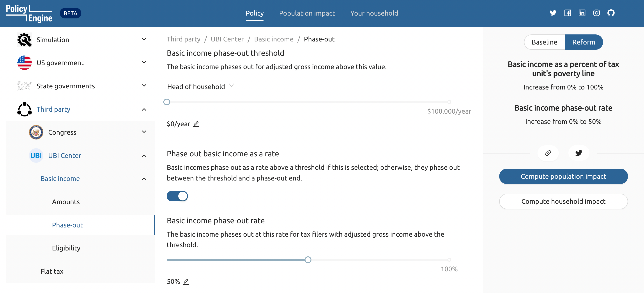Click the "Basic income phase-out threshold" heading
This screenshot has height=293, width=644.
pos(225,53)
